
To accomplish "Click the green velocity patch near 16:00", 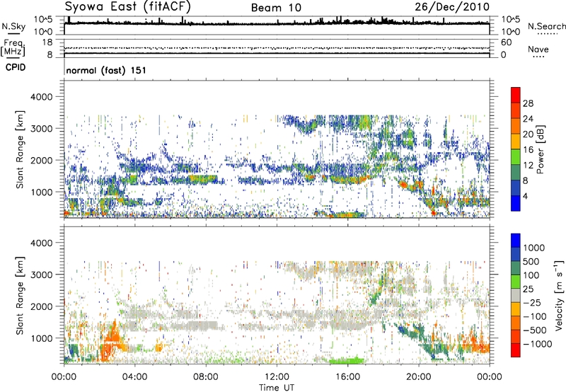I will coord(347,360).
